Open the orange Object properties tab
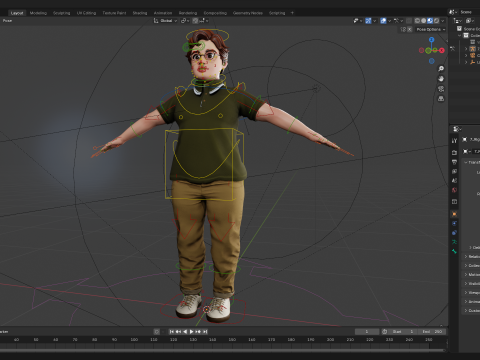Viewport: 480px width, 360px height. [454, 214]
